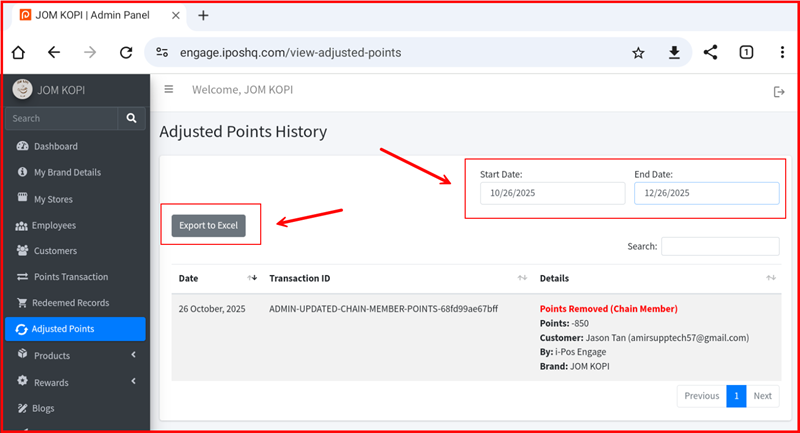This screenshot has width=800, height=433.
Task: Reload the page with refresh icon
Action: tap(126, 53)
